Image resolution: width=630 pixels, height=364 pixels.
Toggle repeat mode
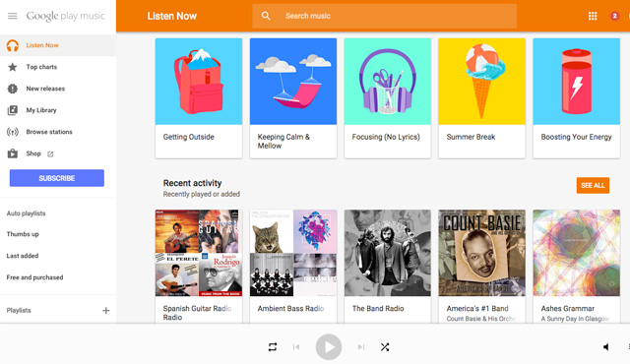[x=273, y=346]
